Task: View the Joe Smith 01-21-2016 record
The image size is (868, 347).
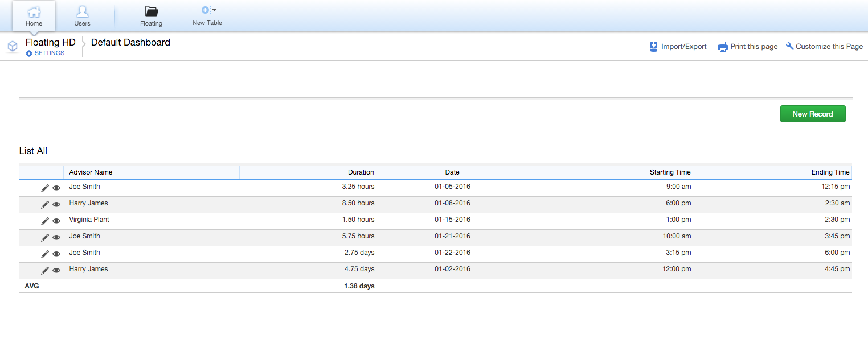Action: click(x=56, y=238)
